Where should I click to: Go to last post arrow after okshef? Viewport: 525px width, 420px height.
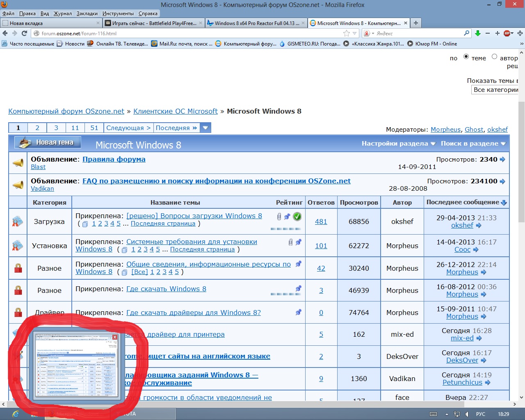point(479,226)
